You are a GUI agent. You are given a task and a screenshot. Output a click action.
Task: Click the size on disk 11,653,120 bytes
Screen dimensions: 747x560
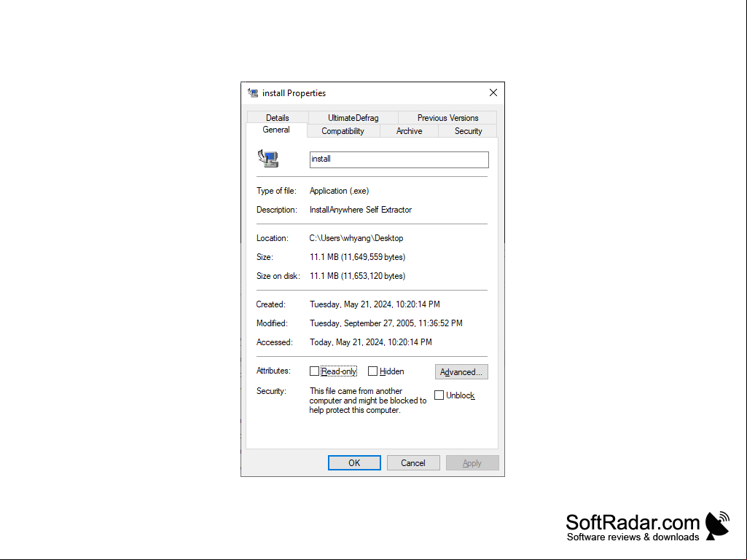click(x=357, y=276)
